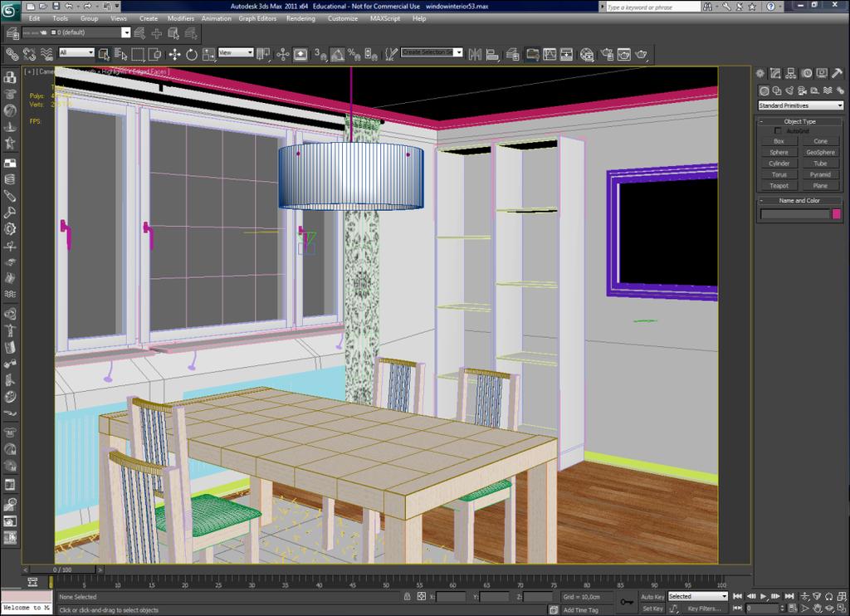The height and width of the screenshot is (616, 850).
Task: Click the Bind to Space Warp icon
Action: pyautogui.click(x=46, y=54)
